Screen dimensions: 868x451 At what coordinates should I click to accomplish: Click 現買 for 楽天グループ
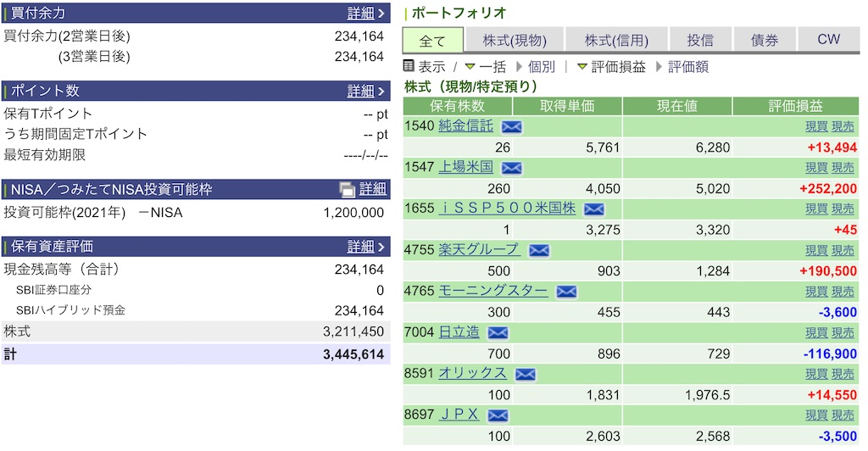pos(816,250)
